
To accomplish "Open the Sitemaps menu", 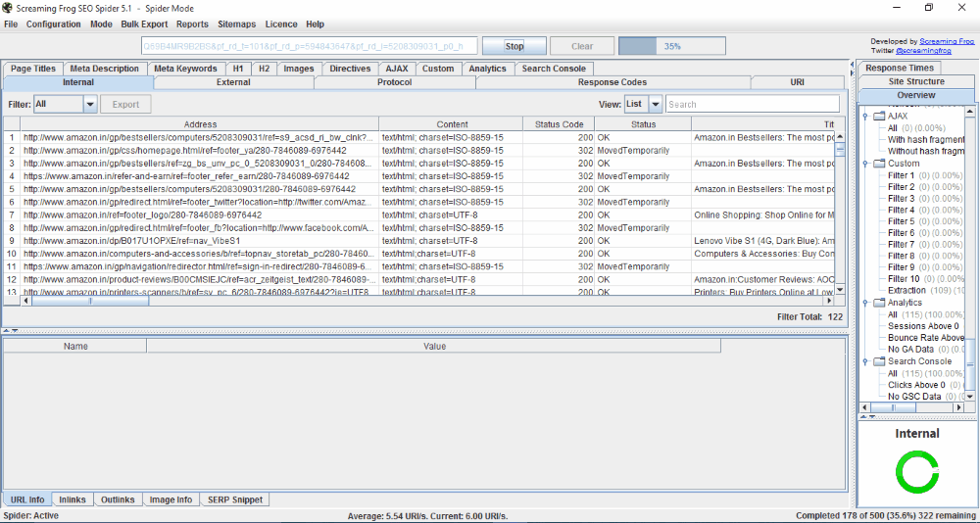I will pos(236,24).
